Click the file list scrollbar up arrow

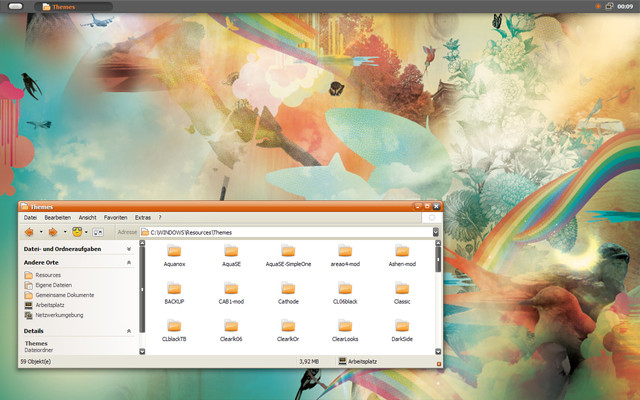click(x=438, y=243)
